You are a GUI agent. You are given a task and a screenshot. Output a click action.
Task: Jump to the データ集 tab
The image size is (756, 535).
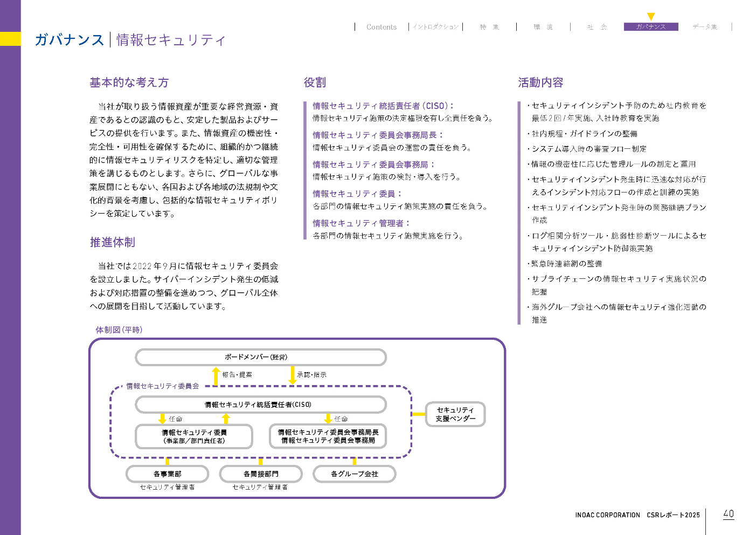pyautogui.click(x=705, y=27)
